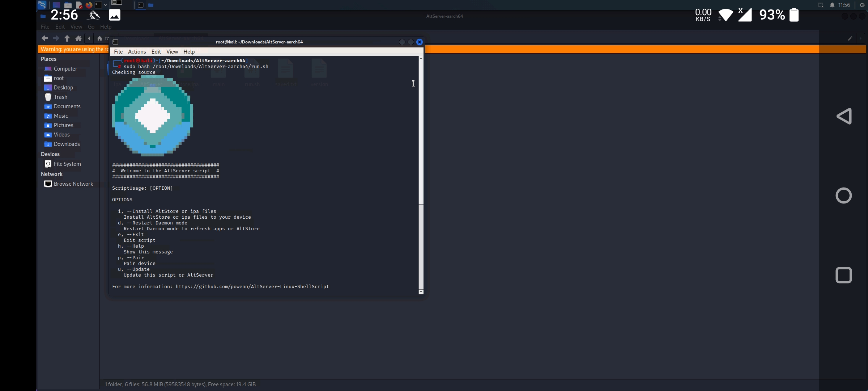Open the file manager icon in the top panel

coord(68,5)
